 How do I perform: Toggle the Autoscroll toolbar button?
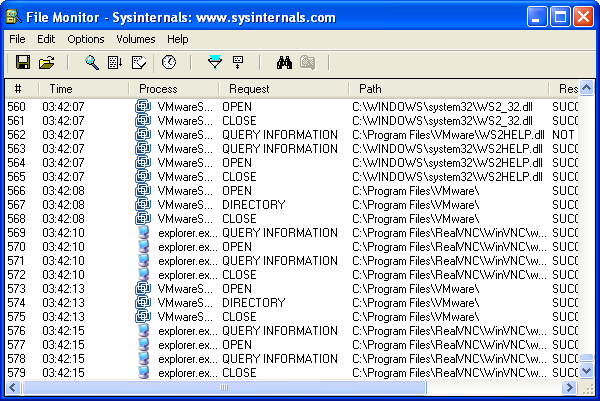(x=115, y=63)
